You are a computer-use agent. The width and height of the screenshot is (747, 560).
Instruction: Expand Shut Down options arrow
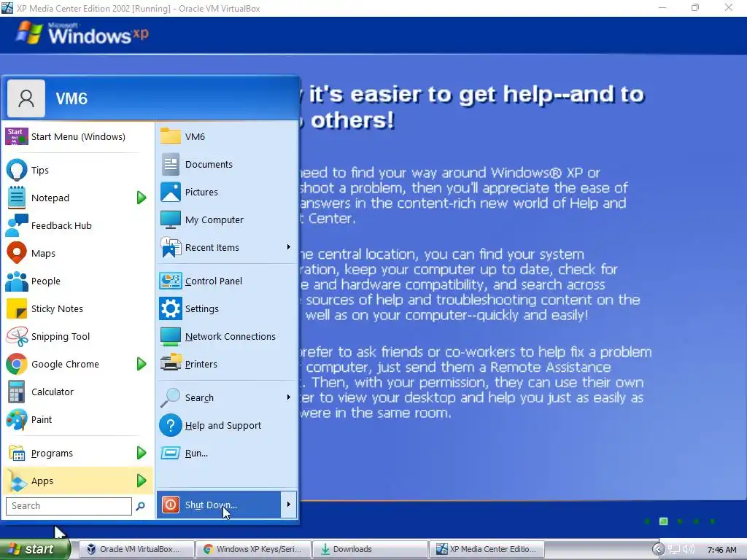(x=289, y=505)
